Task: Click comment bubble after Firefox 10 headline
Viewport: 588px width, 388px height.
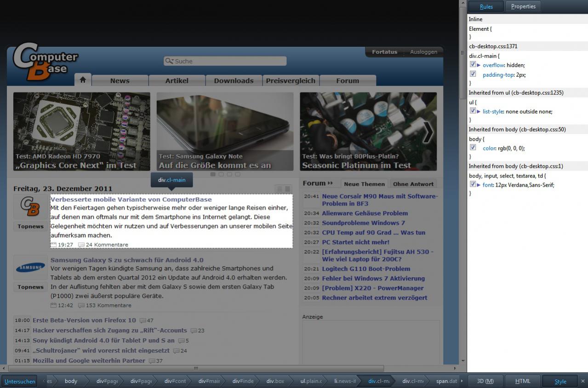Action: click(143, 320)
